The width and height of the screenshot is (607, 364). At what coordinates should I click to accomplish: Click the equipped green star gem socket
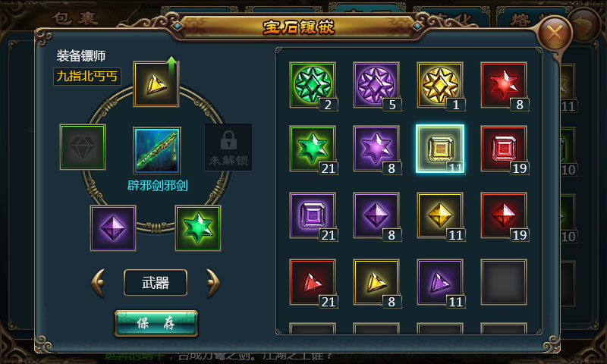198,228
